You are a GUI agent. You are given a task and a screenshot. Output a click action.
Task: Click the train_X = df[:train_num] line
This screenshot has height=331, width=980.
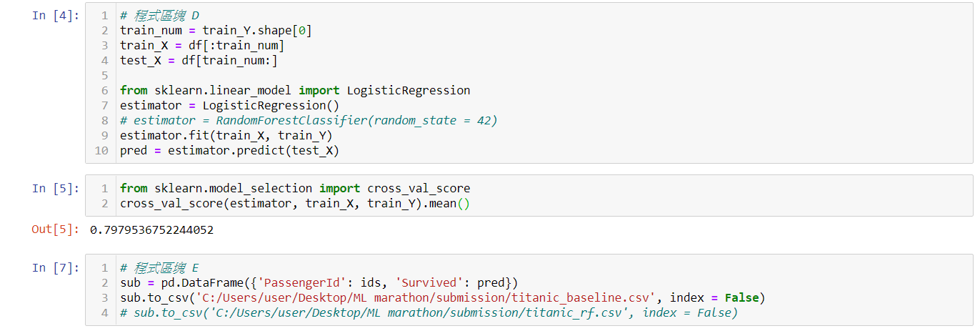pos(201,46)
